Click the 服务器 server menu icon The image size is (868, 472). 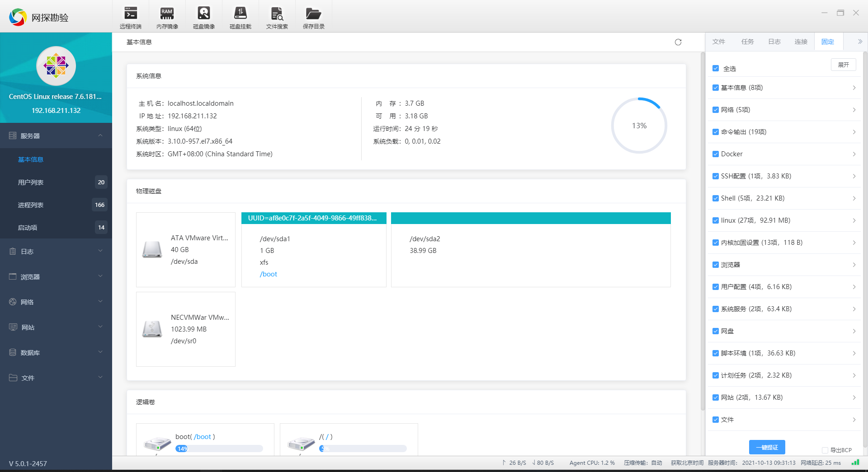(x=13, y=136)
